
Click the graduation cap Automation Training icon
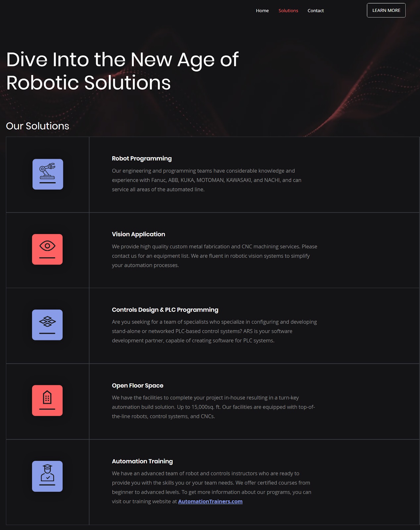[47, 476]
